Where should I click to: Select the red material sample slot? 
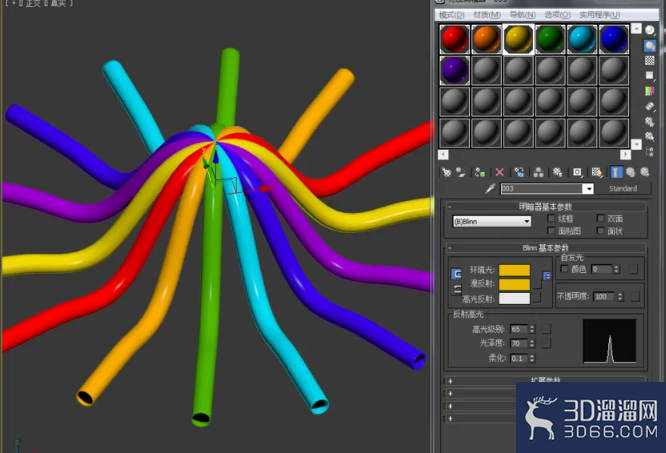[x=454, y=39]
